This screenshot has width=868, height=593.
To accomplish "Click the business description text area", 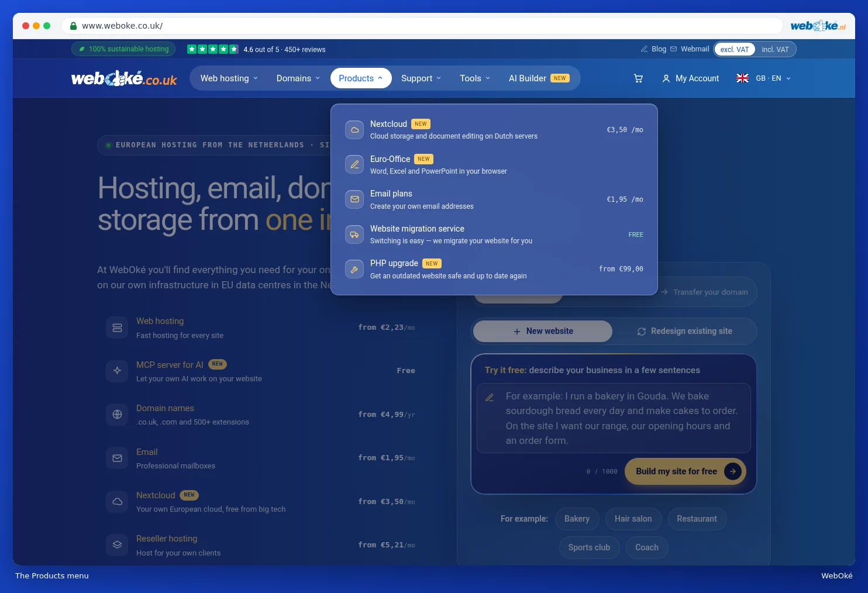I will point(614,418).
